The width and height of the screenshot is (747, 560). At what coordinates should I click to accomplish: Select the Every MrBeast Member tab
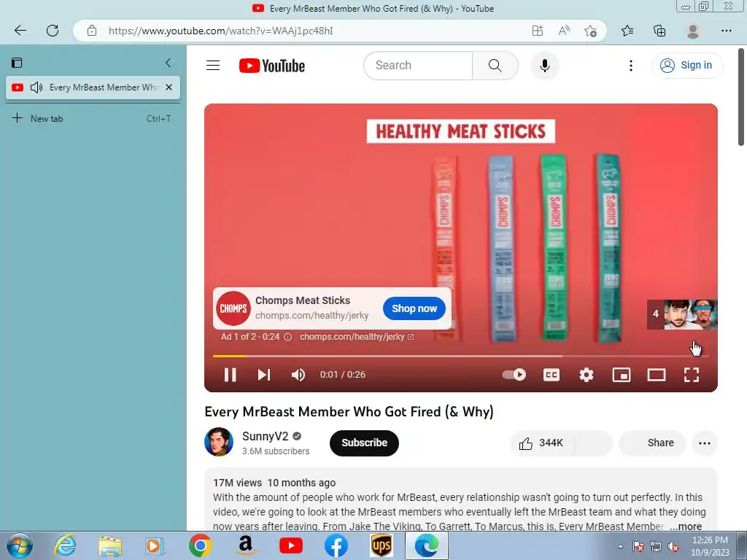pos(93,87)
